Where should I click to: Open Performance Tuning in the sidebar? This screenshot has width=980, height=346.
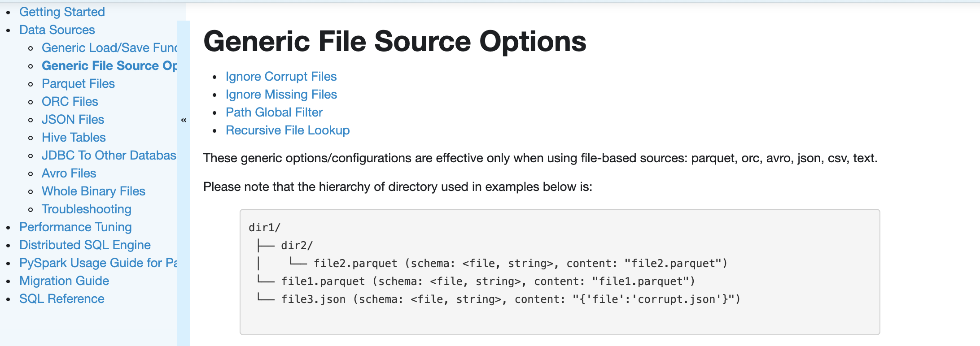(75, 227)
